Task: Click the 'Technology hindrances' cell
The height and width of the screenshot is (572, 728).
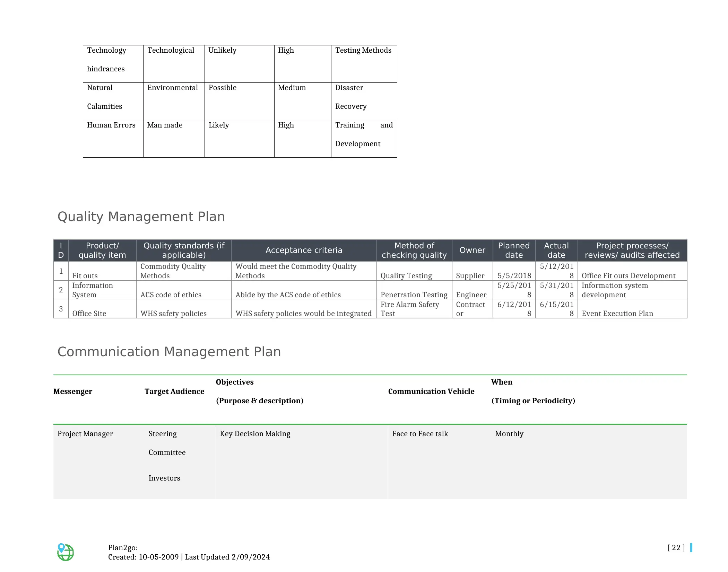Action: tap(113, 64)
